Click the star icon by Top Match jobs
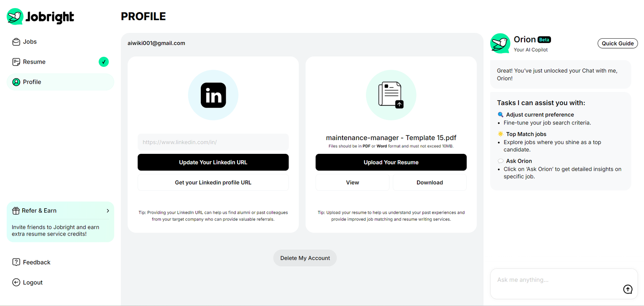Screen dimensions: 644x306 click(500, 134)
